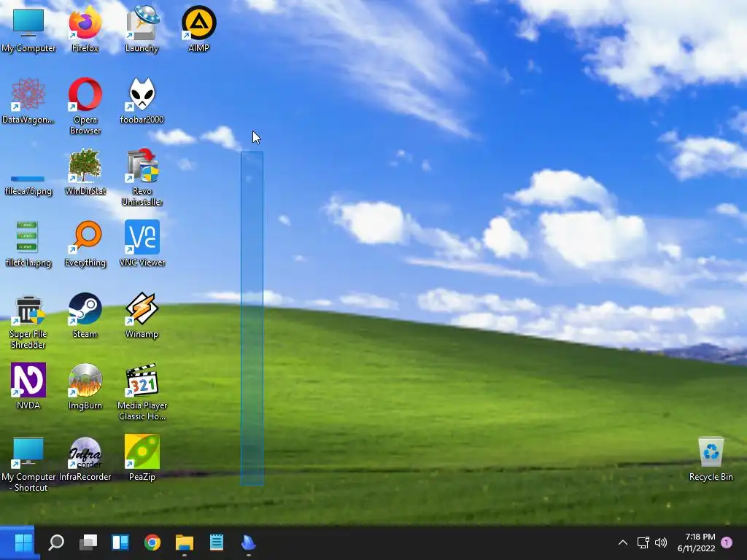The width and height of the screenshot is (747, 560).
Task: Select the ImgBurn desktop shortcut
Action: click(x=85, y=386)
